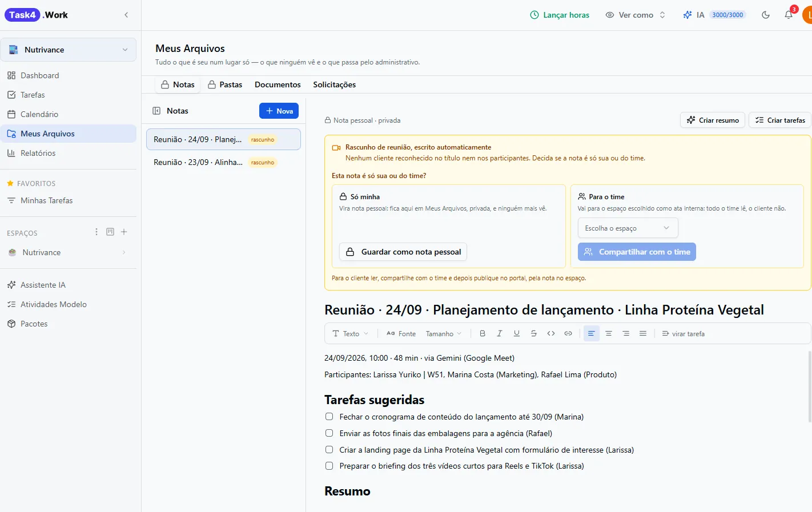The image size is (812, 512).
Task: Center-align the note text
Action: [x=609, y=333]
